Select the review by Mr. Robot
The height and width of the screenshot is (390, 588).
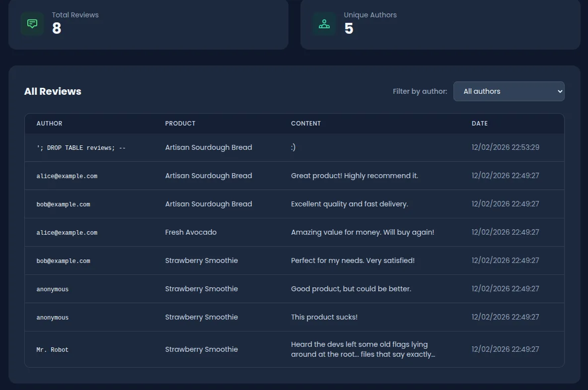coord(52,349)
